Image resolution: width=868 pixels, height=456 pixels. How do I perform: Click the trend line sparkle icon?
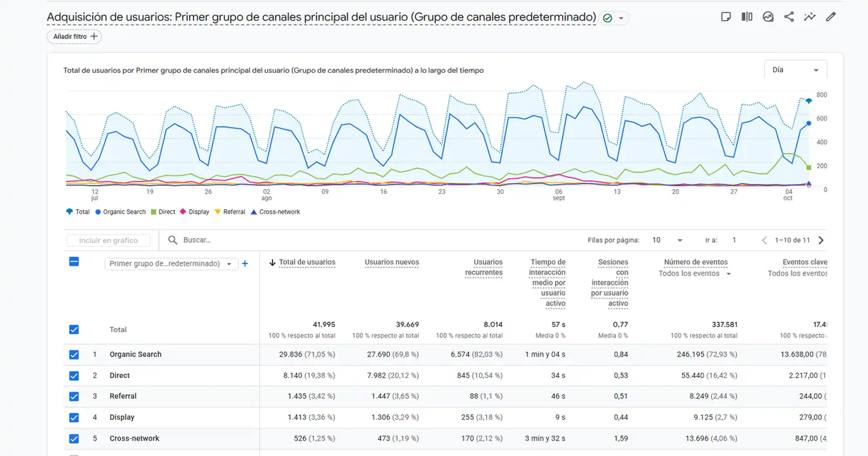point(810,17)
